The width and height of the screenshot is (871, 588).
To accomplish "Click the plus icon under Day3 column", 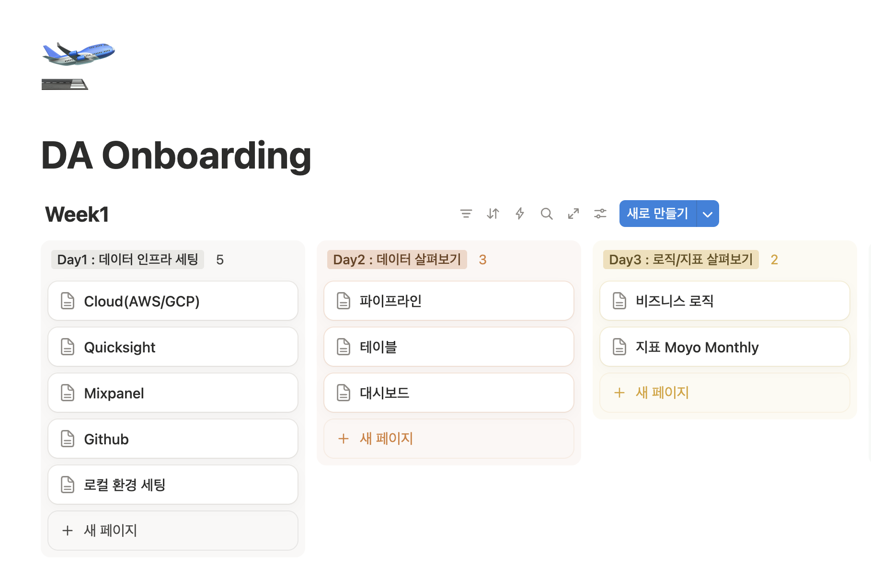I will click(619, 393).
